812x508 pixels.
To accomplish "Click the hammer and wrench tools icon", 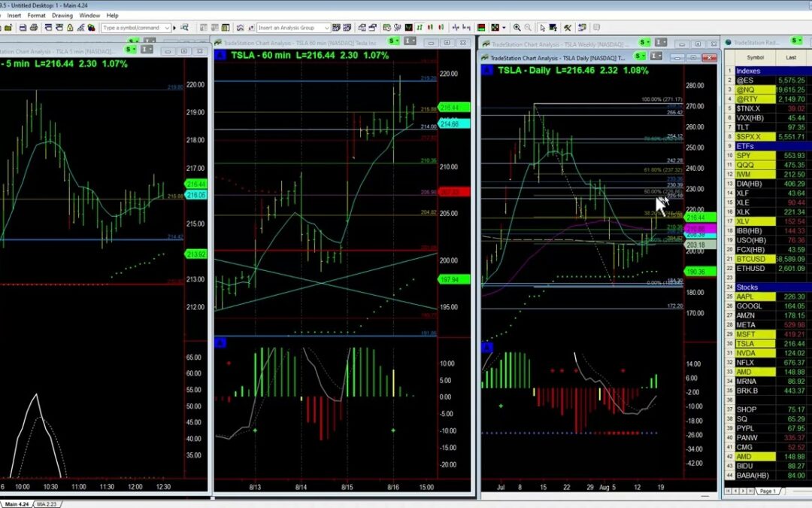I will [x=568, y=28].
